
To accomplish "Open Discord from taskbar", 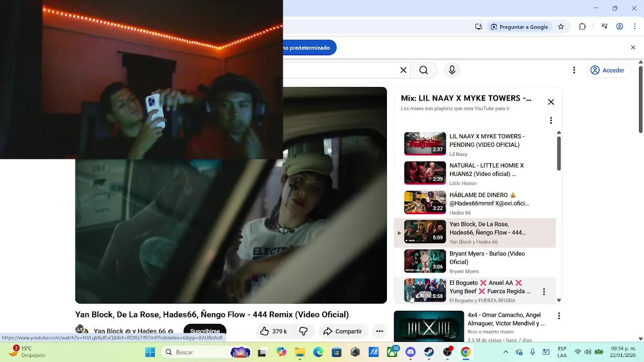I will (x=411, y=352).
